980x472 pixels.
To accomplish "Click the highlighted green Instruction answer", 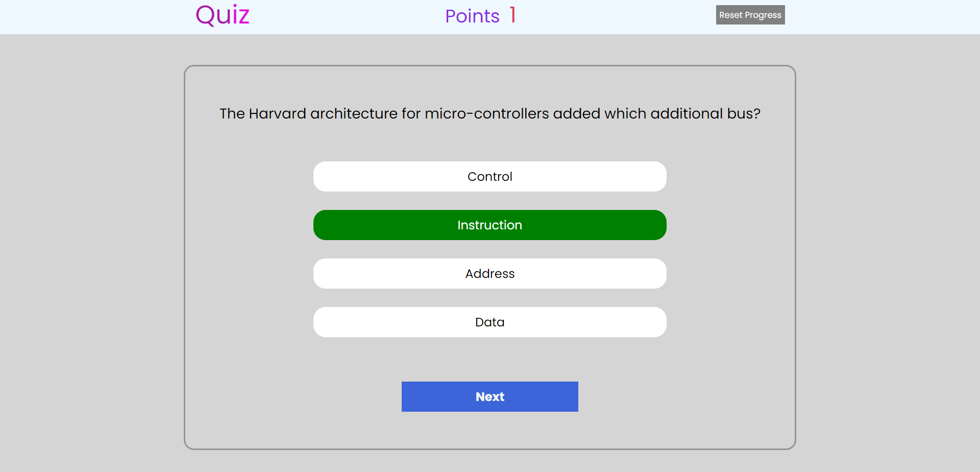I will click(x=489, y=225).
